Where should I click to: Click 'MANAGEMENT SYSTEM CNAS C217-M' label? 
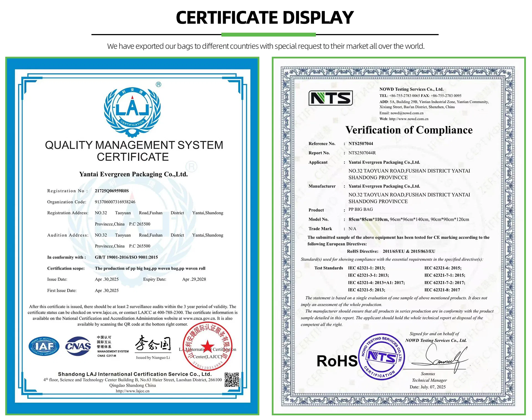[x=113, y=354]
